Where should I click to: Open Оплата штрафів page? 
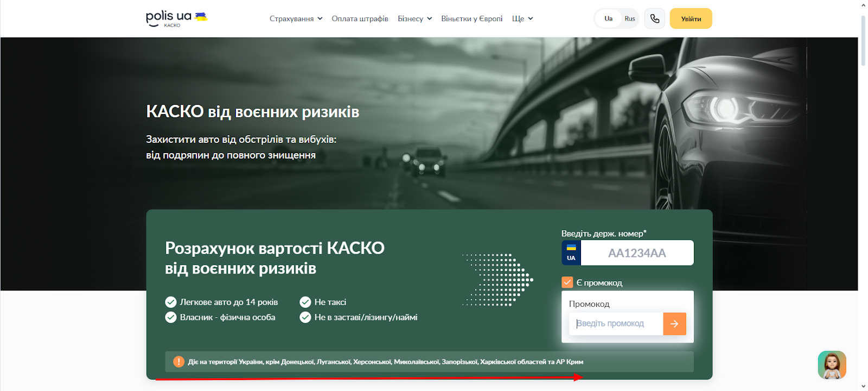click(x=360, y=18)
